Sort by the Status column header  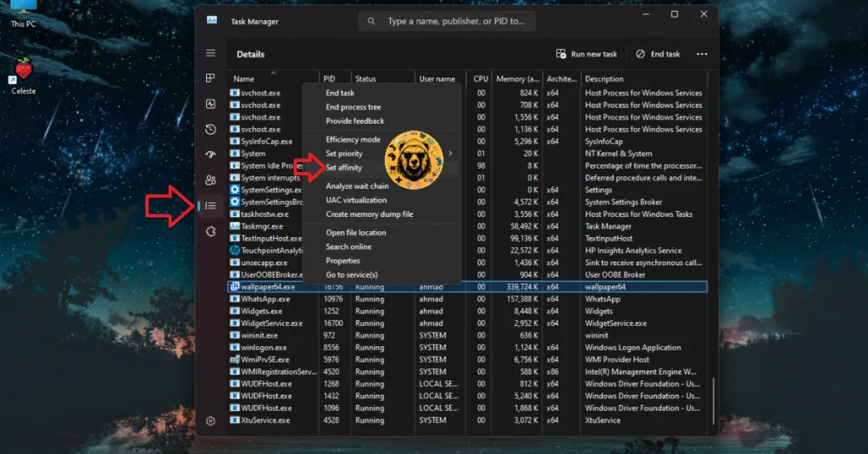pyautogui.click(x=383, y=79)
